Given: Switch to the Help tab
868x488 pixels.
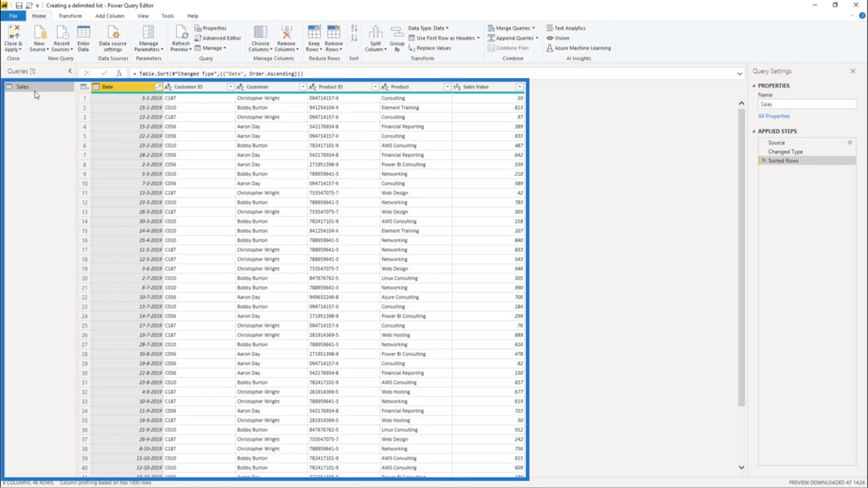Looking at the screenshot, I should [193, 16].
